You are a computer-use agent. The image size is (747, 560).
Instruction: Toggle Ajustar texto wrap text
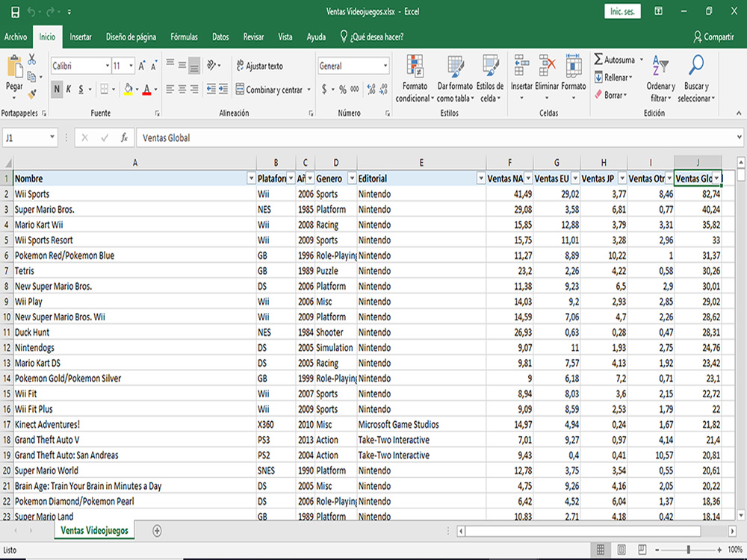[x=260, y=66]
